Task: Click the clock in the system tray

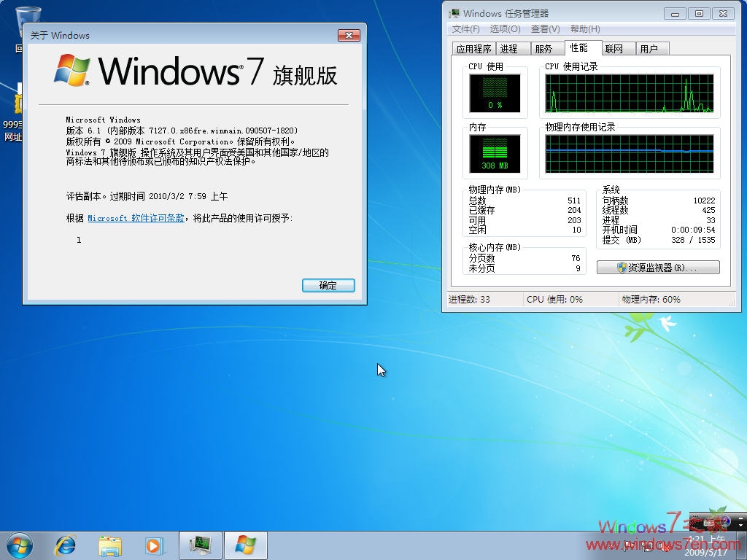Action: [705, 544]
